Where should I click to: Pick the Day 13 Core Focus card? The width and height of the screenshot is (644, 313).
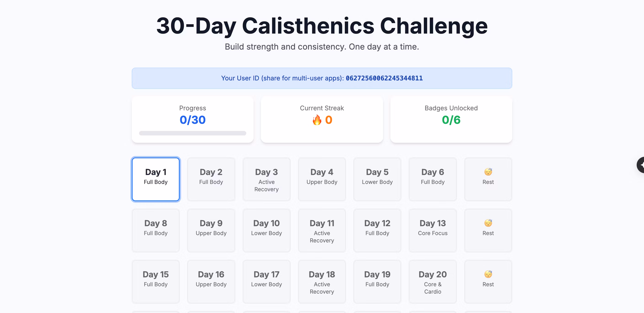[x=432, y=230]
